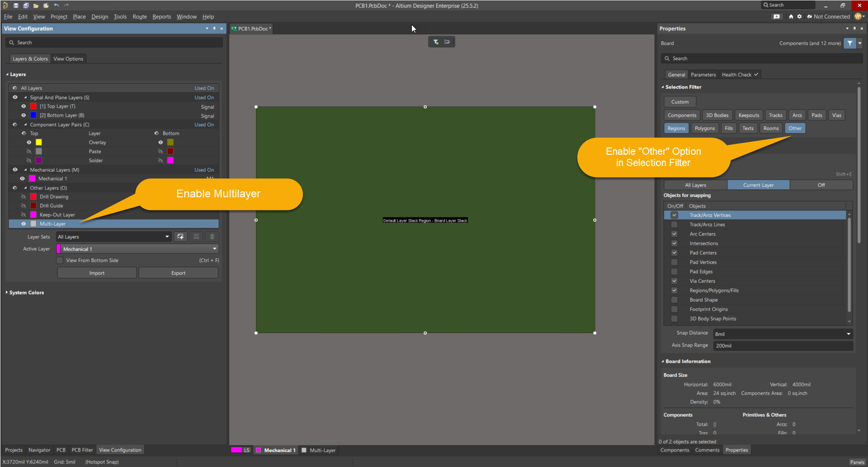This screenshot has width=868, height=467.
Task: Pin the View Configuration panel
Action: pos(214,29)
